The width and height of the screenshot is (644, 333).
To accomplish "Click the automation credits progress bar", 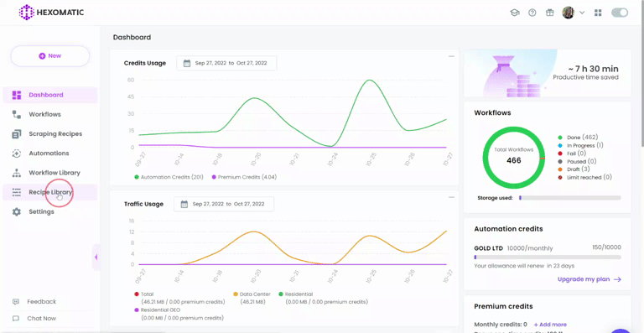I will (x=548, y=258).
